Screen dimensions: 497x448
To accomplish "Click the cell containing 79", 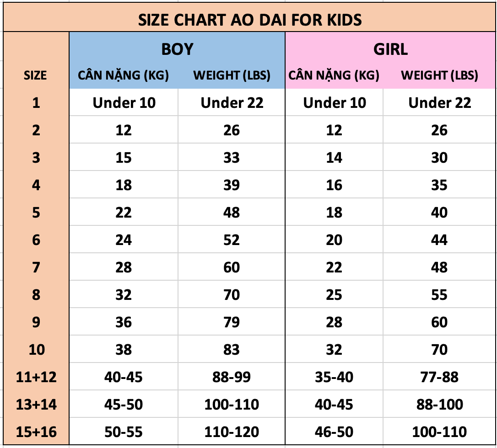I will (x=232, y=322).
